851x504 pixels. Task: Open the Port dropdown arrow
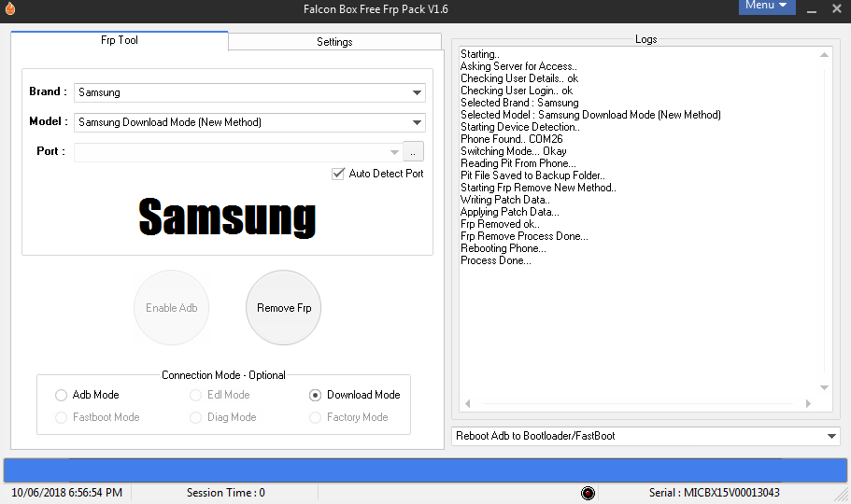(394, 152)
